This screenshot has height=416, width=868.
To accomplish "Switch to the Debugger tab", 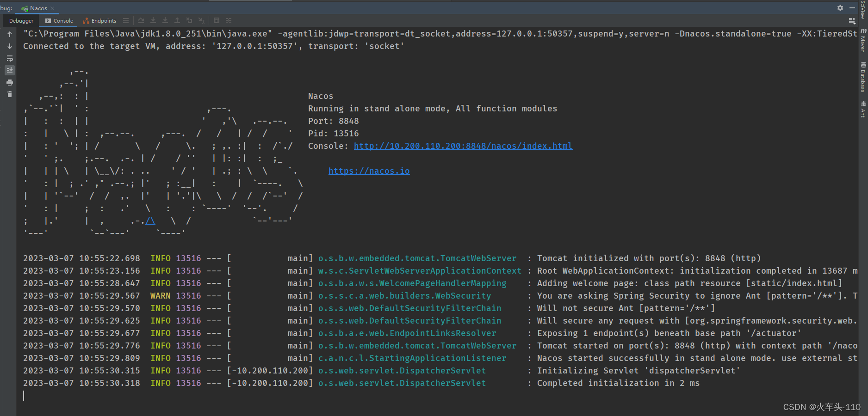I will point(21,21).
